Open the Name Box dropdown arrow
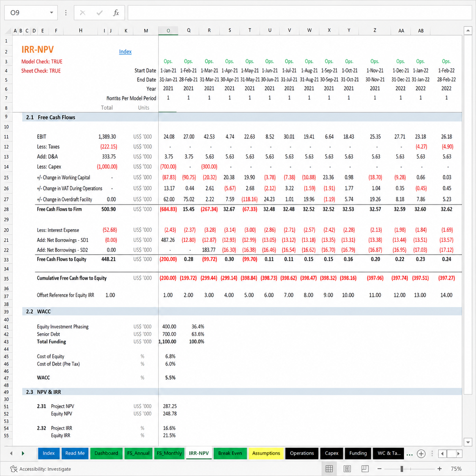Image resolution: width=476 pixels, height=476 pixels. pyautogui.click(x=52, y=13)
